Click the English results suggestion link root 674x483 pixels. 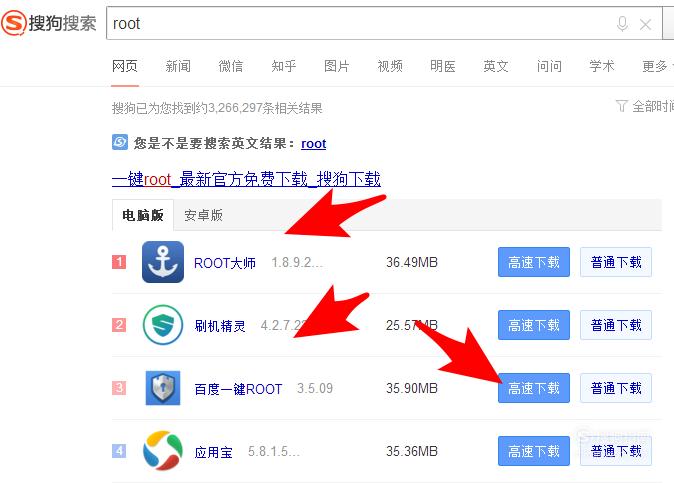click(313, 144)
